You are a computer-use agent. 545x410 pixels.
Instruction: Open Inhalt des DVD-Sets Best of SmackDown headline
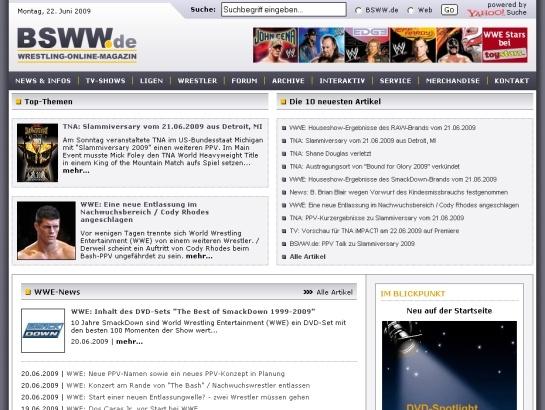193,311
